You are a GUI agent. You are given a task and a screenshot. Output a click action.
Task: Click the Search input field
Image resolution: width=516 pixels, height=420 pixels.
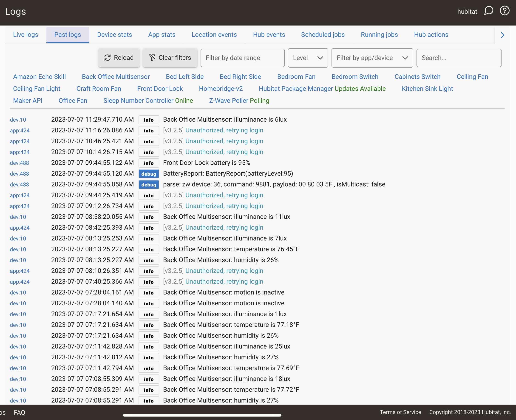click(x=459, y=58)
